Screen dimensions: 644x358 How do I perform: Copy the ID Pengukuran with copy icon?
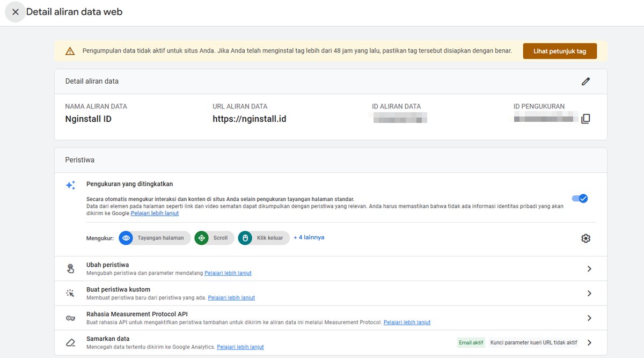[586, 119]
